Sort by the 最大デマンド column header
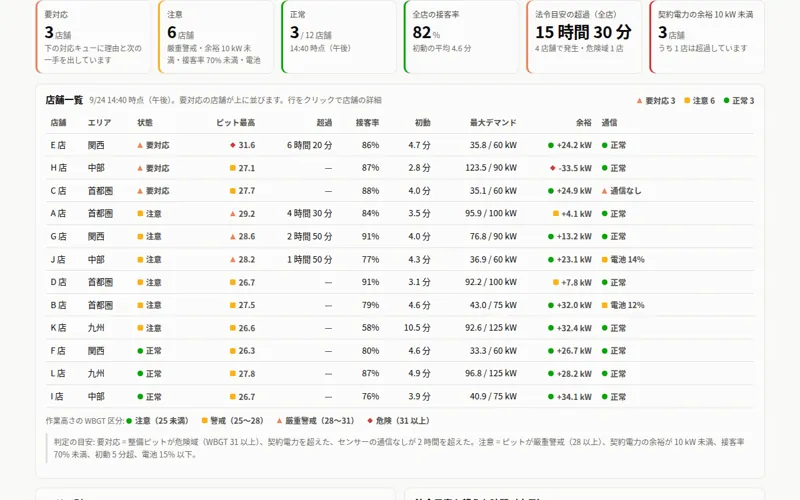 [493, 122]
